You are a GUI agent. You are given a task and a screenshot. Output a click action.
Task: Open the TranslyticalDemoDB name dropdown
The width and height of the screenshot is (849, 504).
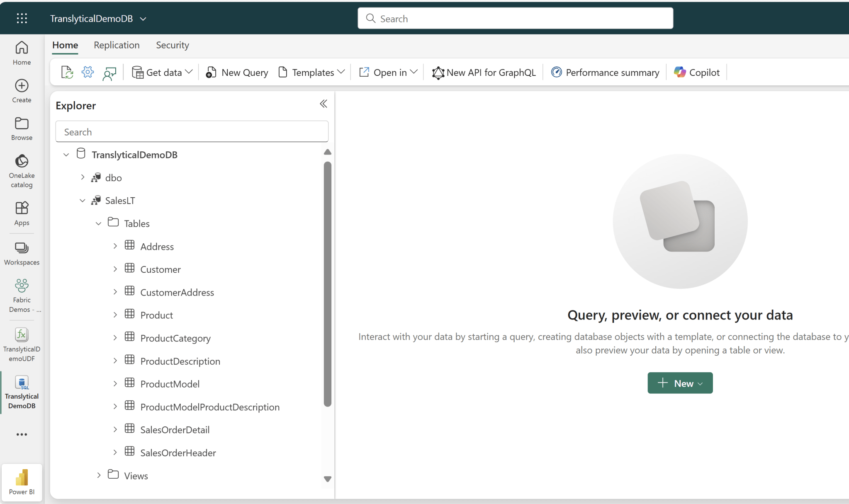coord(143,19)
